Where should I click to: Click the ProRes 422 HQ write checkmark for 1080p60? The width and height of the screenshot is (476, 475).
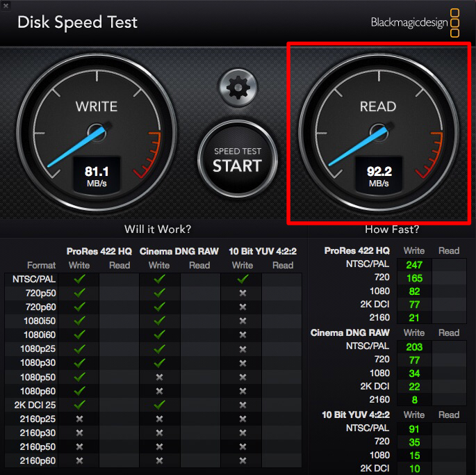coord(79,391)
